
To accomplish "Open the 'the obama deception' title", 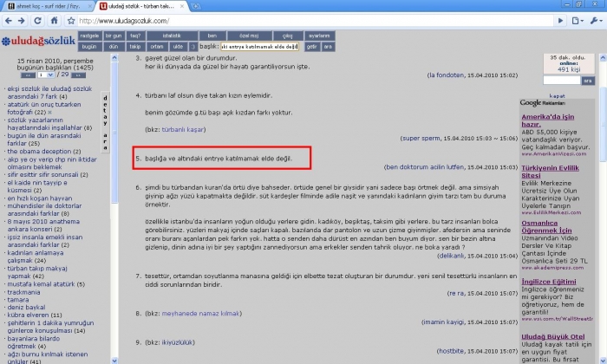I will 39,152.
